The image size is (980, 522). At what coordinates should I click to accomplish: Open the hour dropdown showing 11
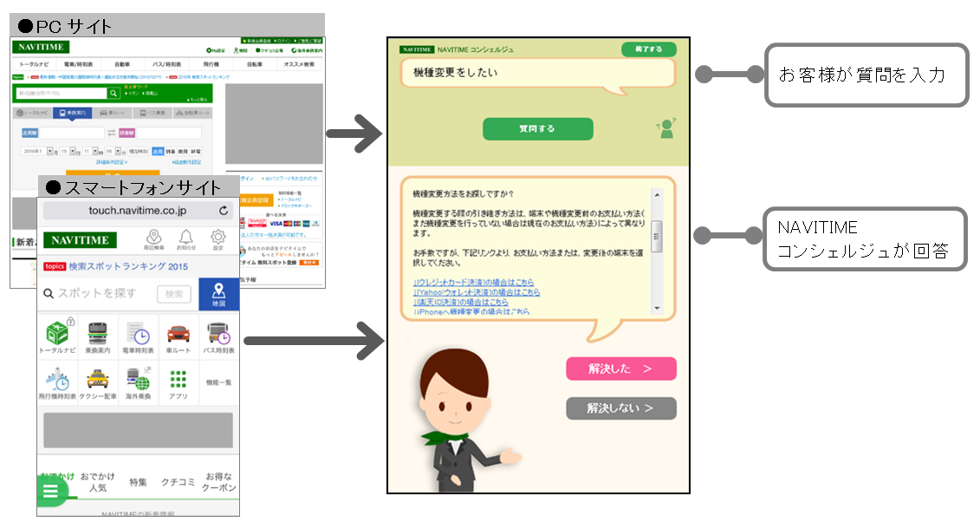click(x=91, y=151)
